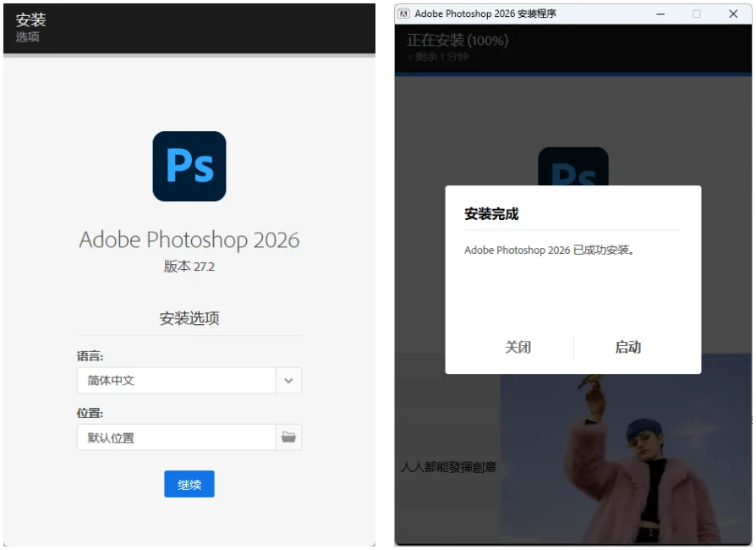Click 关闭 in the 安装完成 dialog
Image resolution: width=756 pixels, height=550 pixels.
(518, 347)
